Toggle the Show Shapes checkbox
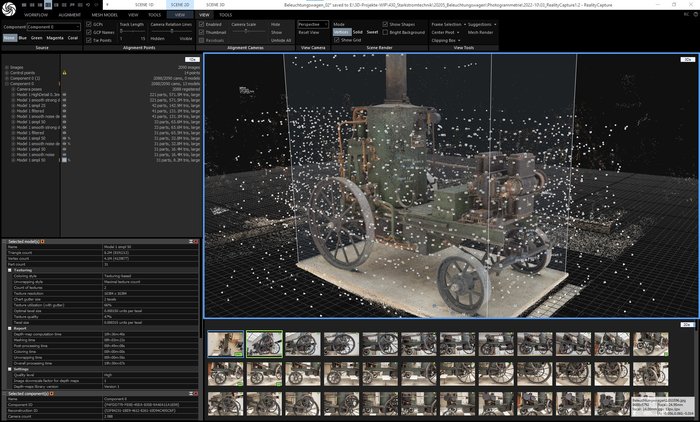Viewport: 700px width, 422px height. point(385,24)
